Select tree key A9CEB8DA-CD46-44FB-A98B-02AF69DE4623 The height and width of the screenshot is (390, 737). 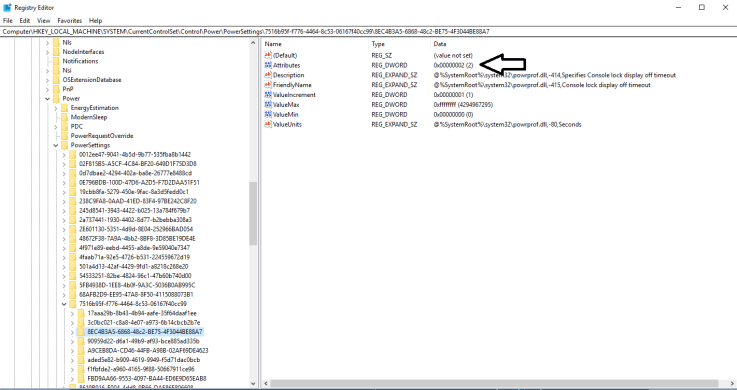point(148,351)
